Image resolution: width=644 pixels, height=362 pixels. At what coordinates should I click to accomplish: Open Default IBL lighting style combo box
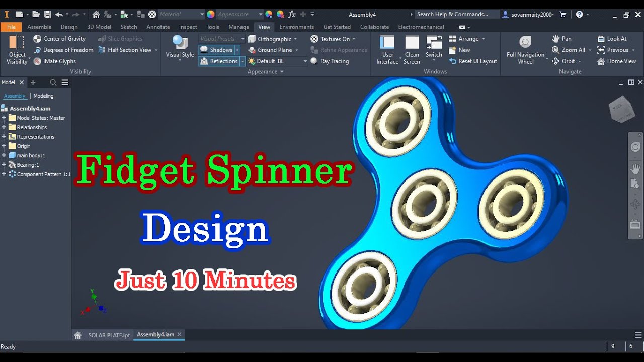click(x=277, y=61)
